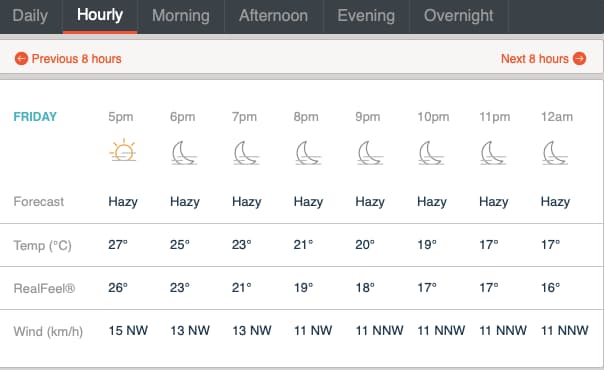Switch to the Evening tab
The width and height of the screenshot is (604, 370).
366,16
